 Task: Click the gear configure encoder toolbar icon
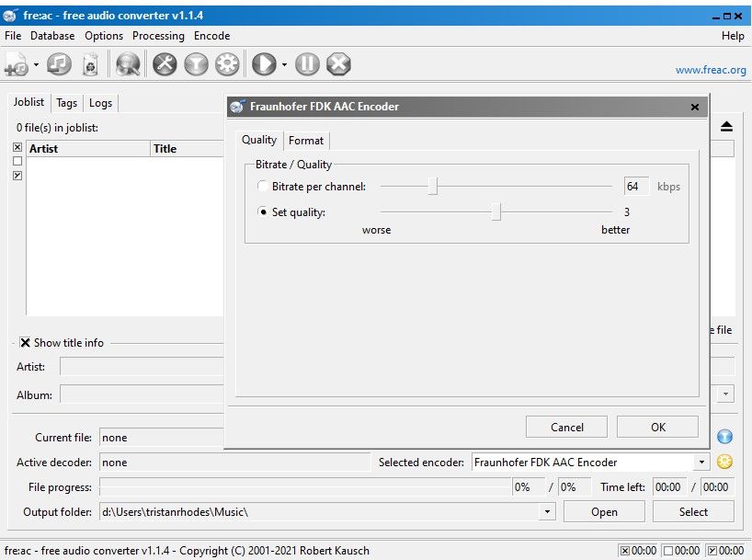coord(227,63)
